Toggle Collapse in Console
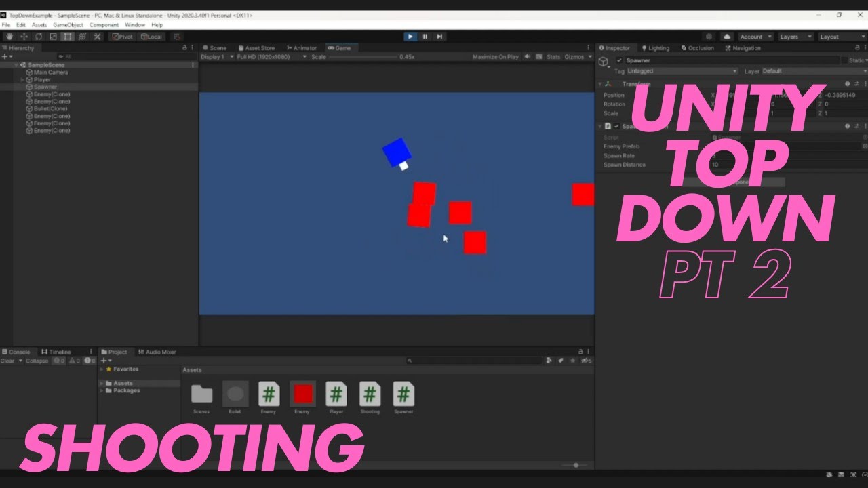 37,361
